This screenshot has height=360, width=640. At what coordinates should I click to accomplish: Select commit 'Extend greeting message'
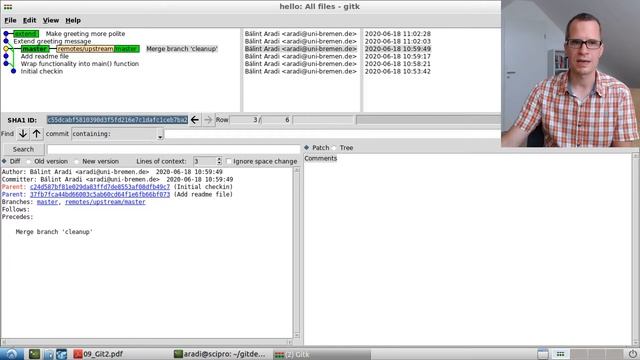52,41
